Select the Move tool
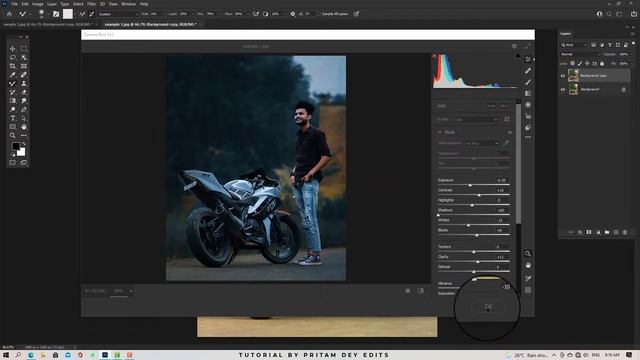This screenshot has width=640, height=360. [x=13, y=49]
